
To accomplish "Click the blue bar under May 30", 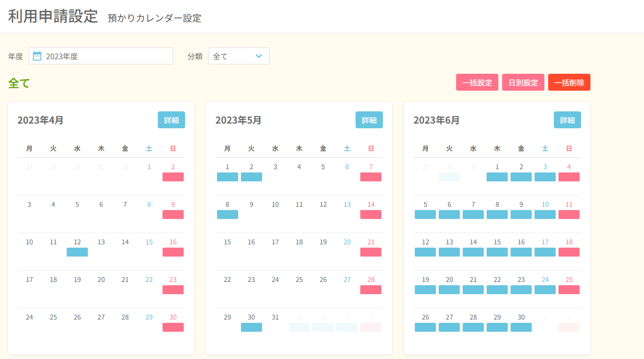I will tap(251, 327).
